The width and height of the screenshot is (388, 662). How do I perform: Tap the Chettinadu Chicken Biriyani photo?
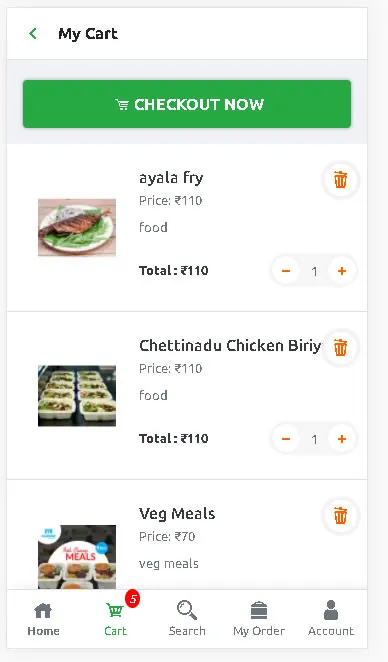[77, 396]
